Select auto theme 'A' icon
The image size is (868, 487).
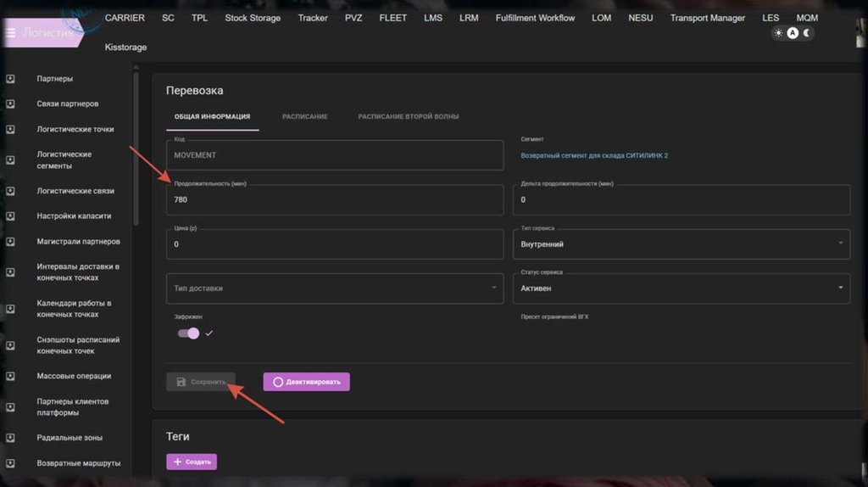(793, 33)
